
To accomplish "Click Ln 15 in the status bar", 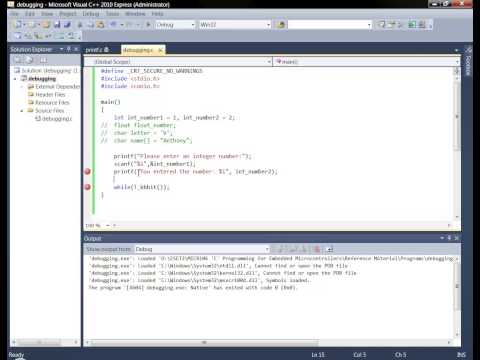I will 318,355.
